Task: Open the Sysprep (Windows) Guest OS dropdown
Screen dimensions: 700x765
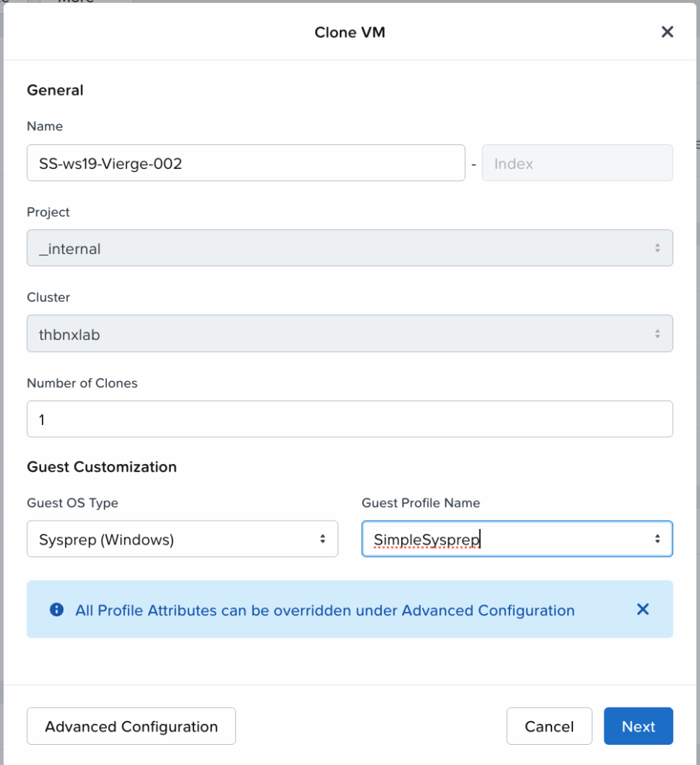Action: tap(182, 539)
